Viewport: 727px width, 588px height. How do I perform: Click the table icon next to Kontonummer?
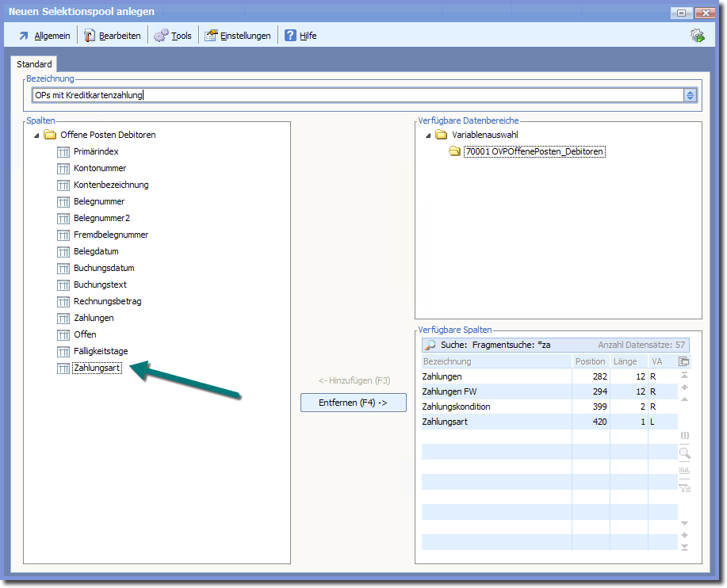[x=64, y=168]
